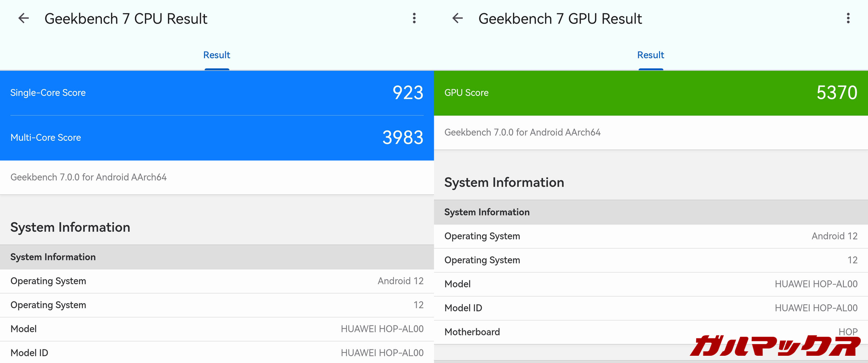The height and width of the screenshot is (363, 868).
Task: Click Model value HUAWEI HOP-AL00 in CPU panel
Action: coord(382,329)
